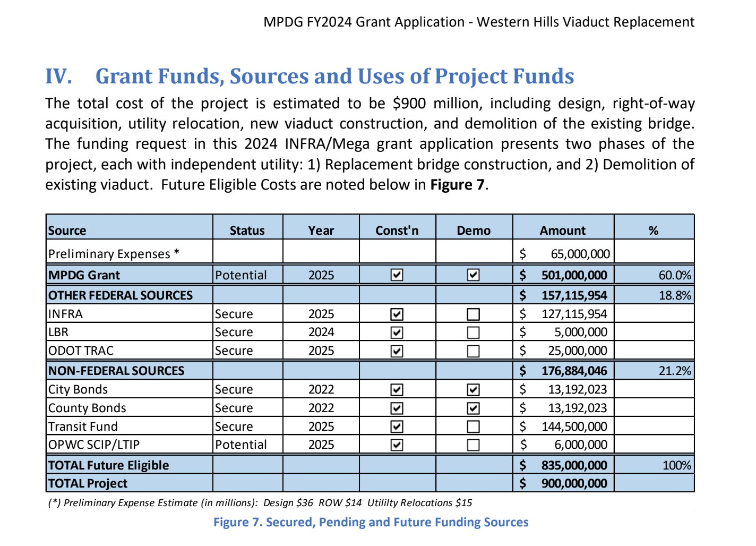Screen dimensions: 756x546
Task: Toggle LBR Const'n checkbox
Action: 397,332
